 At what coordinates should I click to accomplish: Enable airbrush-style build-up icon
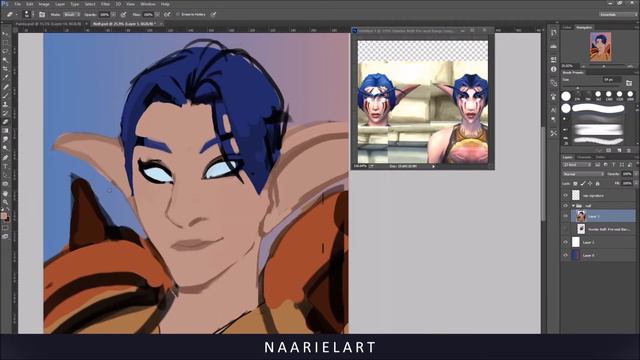pyautogui.click(x=167, y=14)
